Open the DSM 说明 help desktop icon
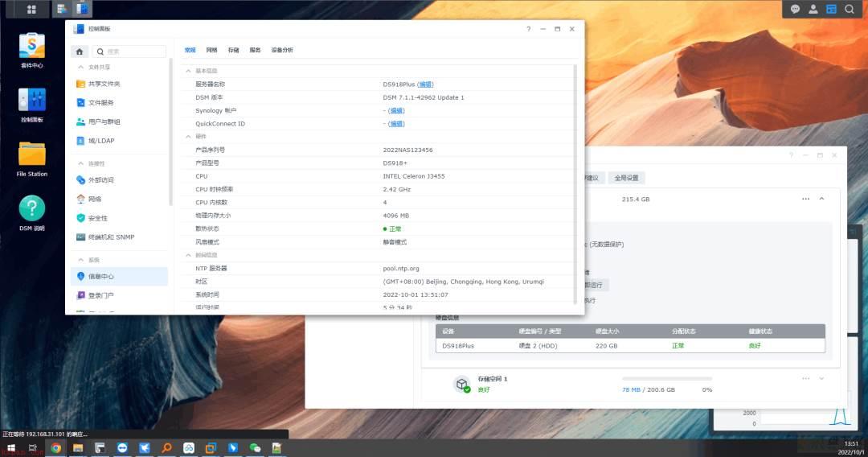The image size is (868, 457). pyautogui.click(x=31, y=213)
